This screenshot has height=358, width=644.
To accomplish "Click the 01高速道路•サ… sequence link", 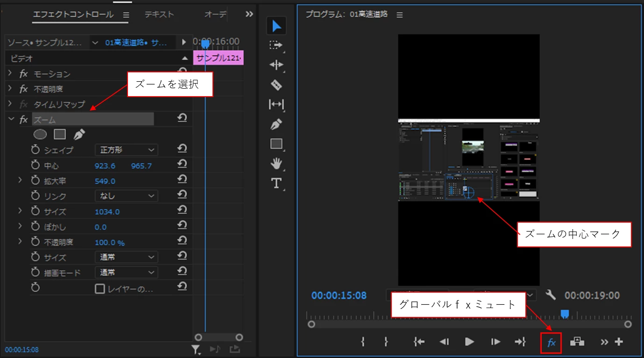I will click(136, 42).
